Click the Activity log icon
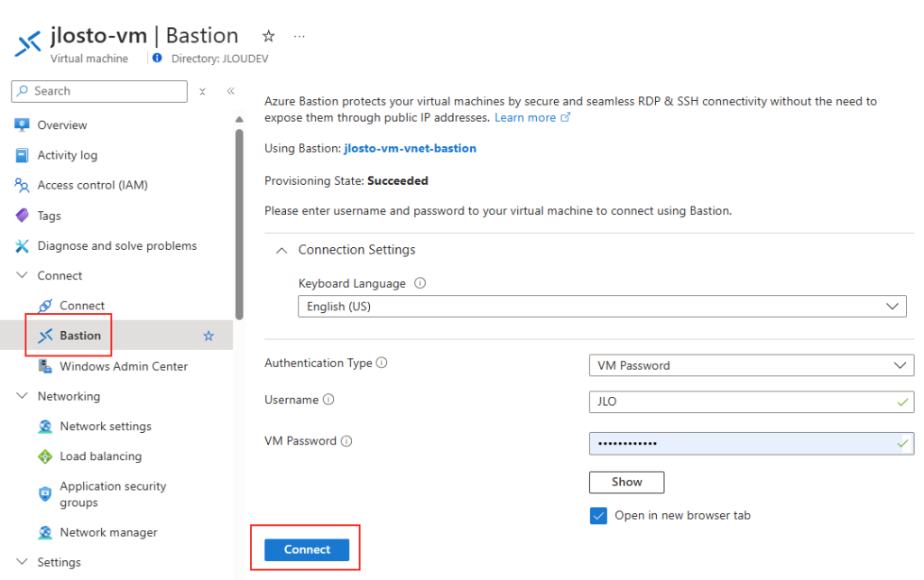924x580 pixels. tap(22, 155)
